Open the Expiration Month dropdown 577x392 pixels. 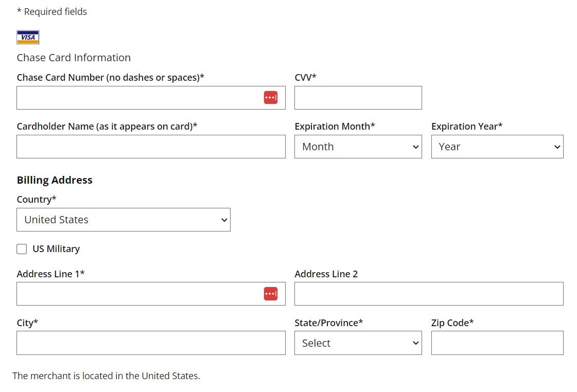pos(358,147)
